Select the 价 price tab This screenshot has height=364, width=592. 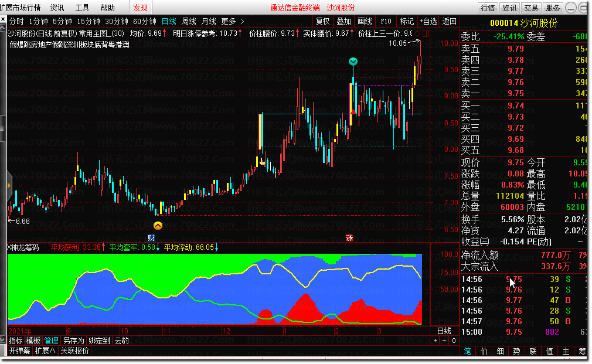(x=484, y=351)
